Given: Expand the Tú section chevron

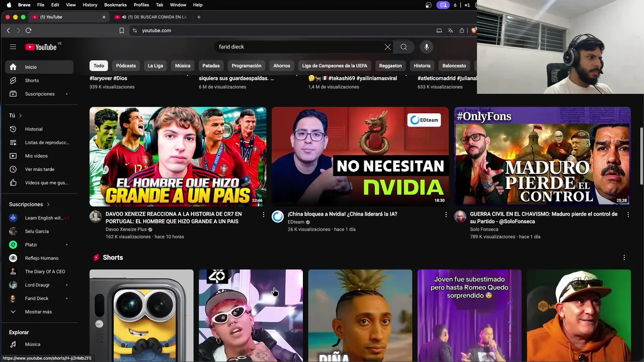Looking at the screenshot, I should [x=20, y=116].
